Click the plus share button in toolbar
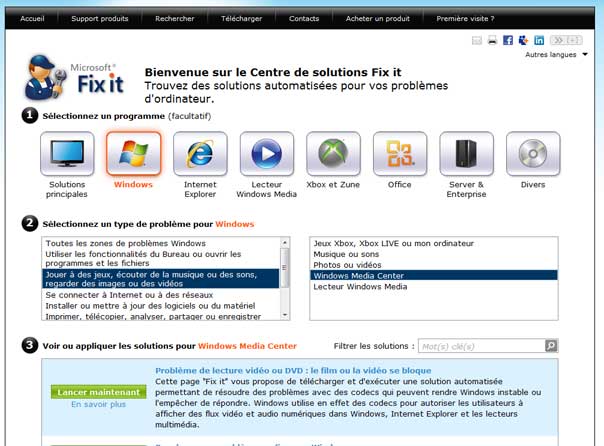Viewport: 604px width, 446px height. point(574,40)
